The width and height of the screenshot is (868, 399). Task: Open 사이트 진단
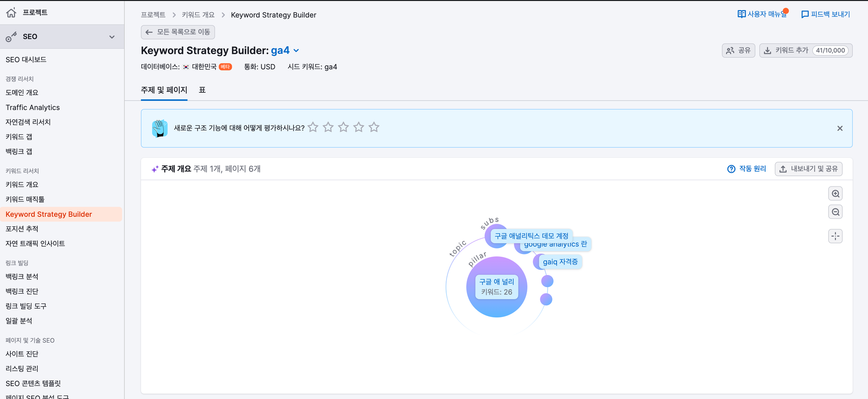(22, 354)
